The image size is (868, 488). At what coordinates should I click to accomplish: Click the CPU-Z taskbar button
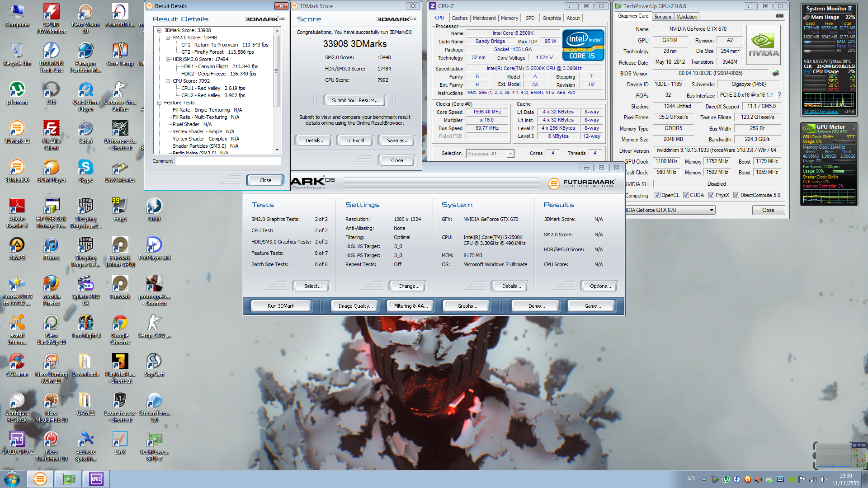tap(96, 479)
